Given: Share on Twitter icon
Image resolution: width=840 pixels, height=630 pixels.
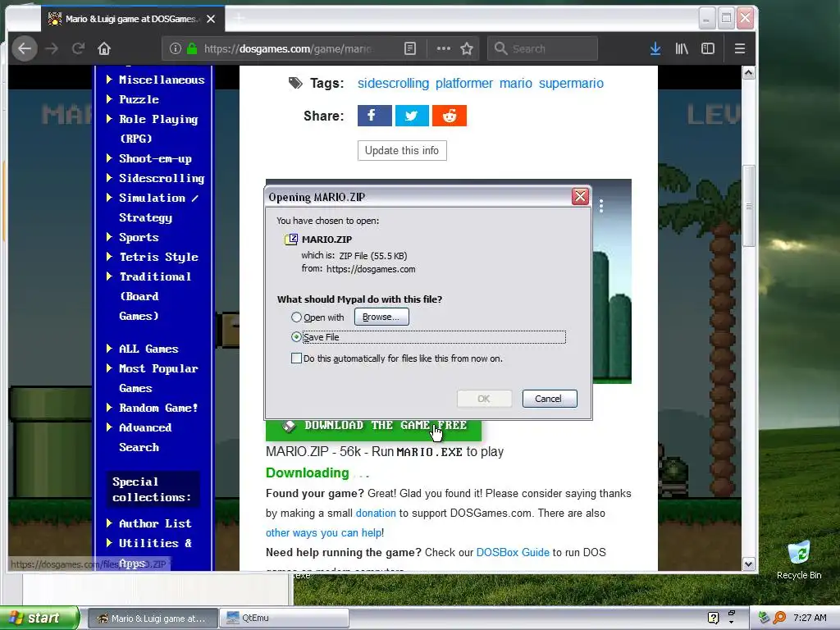Looking at the screenshot, I should pos(412,116).
